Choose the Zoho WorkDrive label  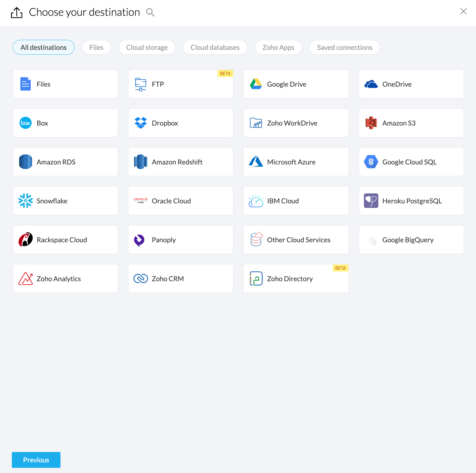coord(292,123)
